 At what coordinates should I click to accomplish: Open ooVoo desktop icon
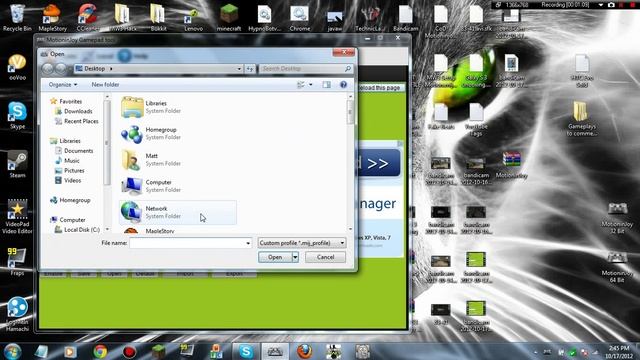(x=17, y=67)
